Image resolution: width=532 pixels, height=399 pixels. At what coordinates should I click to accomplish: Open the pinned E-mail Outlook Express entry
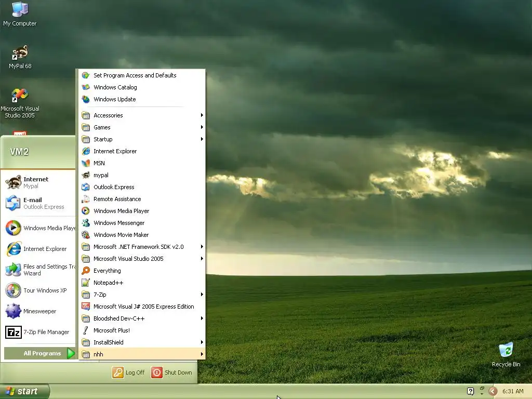(38, 203)
